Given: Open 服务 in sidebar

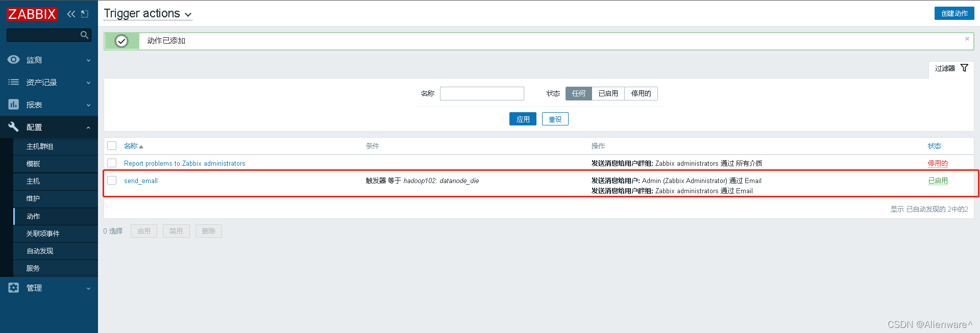Looking at the screenshot, I should coord(33,268).
